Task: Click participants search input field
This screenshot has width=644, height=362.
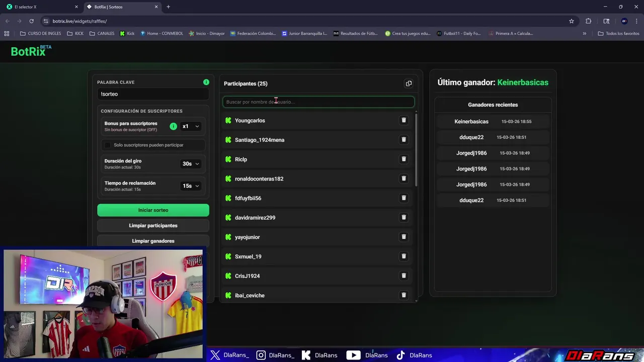Action: click(318, 102)
